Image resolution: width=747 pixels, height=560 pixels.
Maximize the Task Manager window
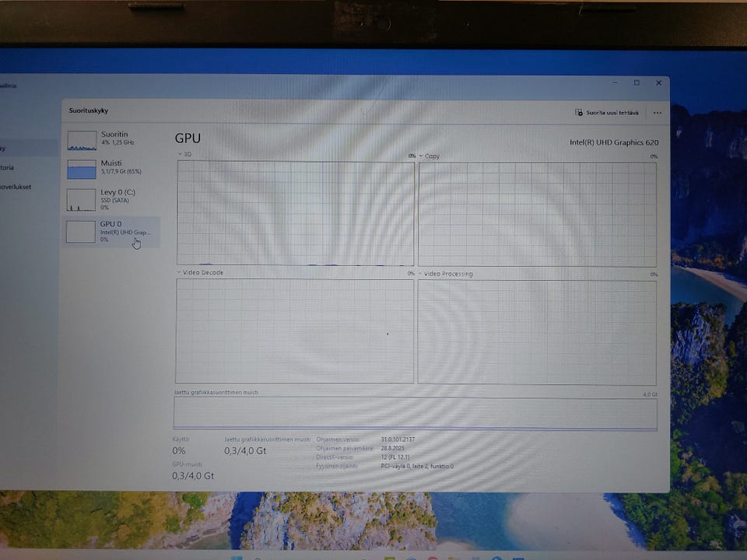[637, 83]
